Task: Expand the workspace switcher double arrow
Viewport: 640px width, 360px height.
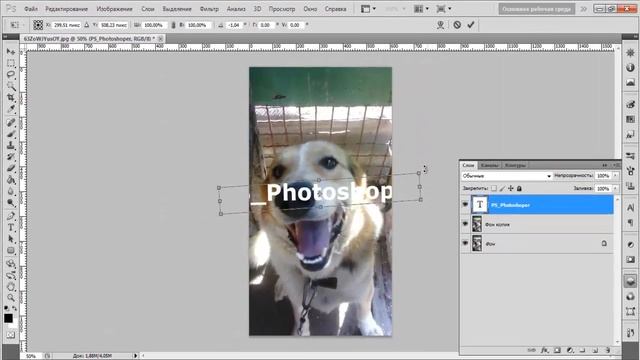Action: click(x=584, y=9)
